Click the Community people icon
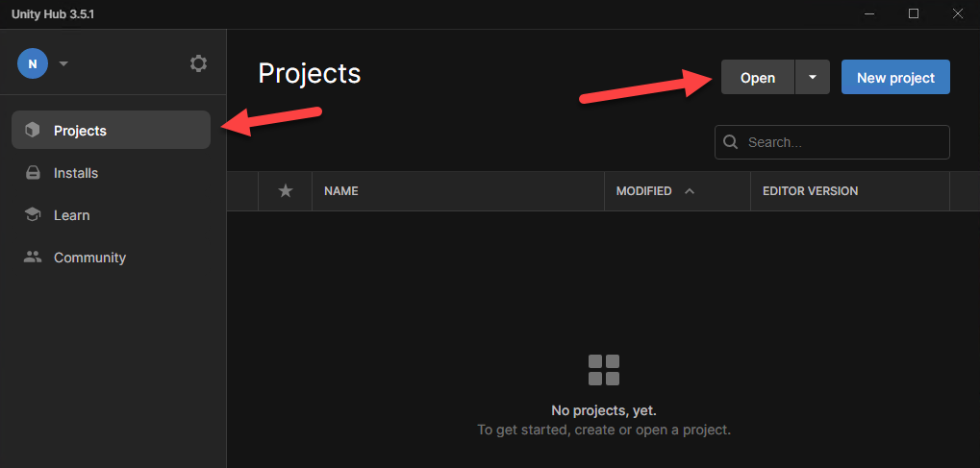The image size is (980, 468). [x=33, y=257]
